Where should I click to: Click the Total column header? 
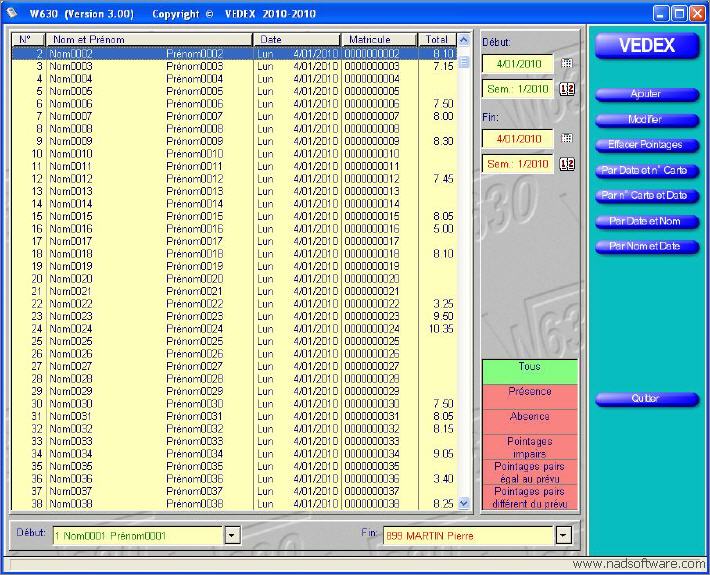437,39
